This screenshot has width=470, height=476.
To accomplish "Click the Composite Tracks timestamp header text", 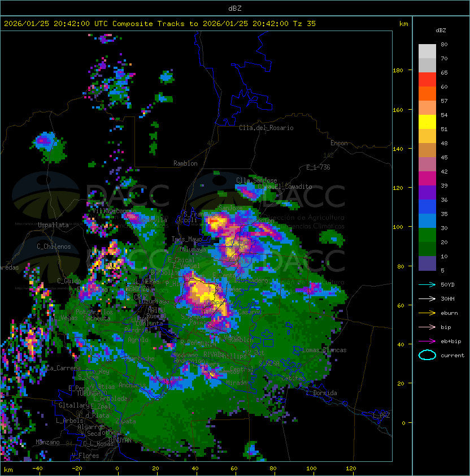I will (x=160, y=24).
